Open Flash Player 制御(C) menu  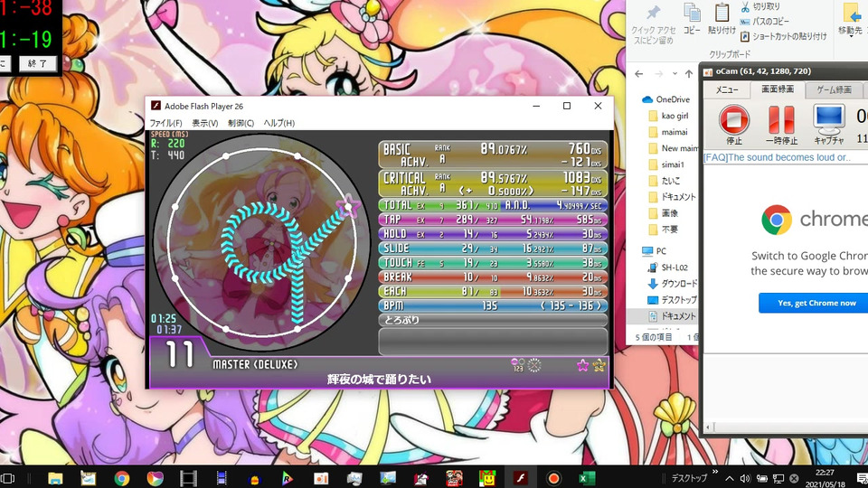[241, 123]
